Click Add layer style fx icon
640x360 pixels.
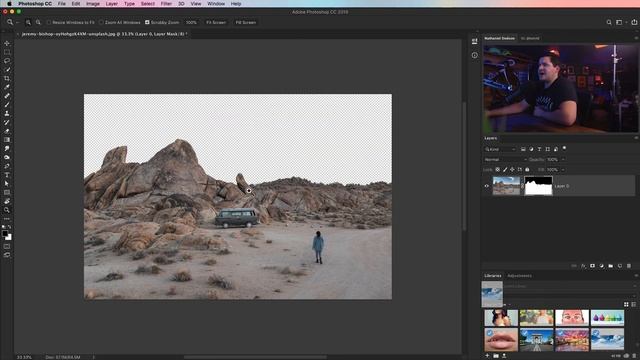point(583,266)
